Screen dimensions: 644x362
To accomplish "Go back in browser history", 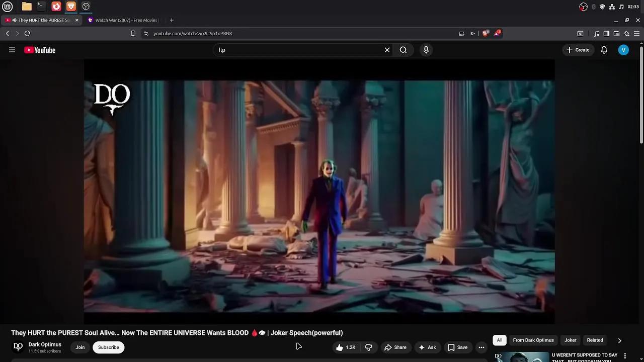I will (7, 34).
